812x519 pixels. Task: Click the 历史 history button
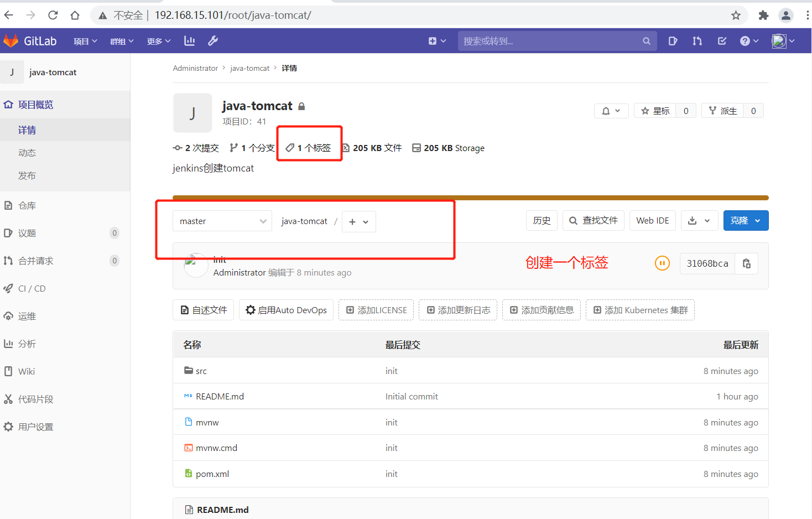542,220
